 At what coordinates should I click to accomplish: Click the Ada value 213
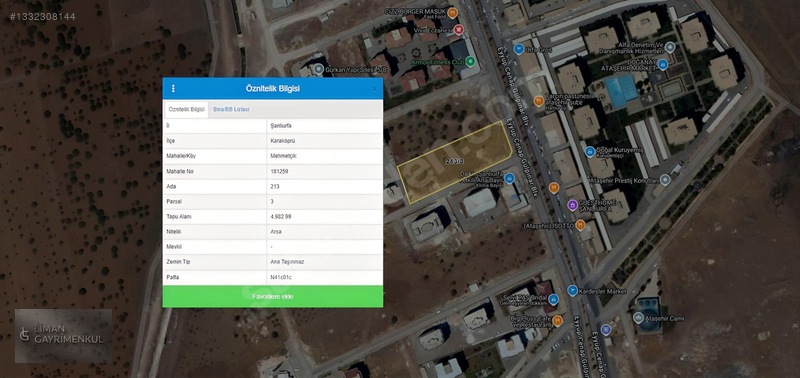(275, 187)
